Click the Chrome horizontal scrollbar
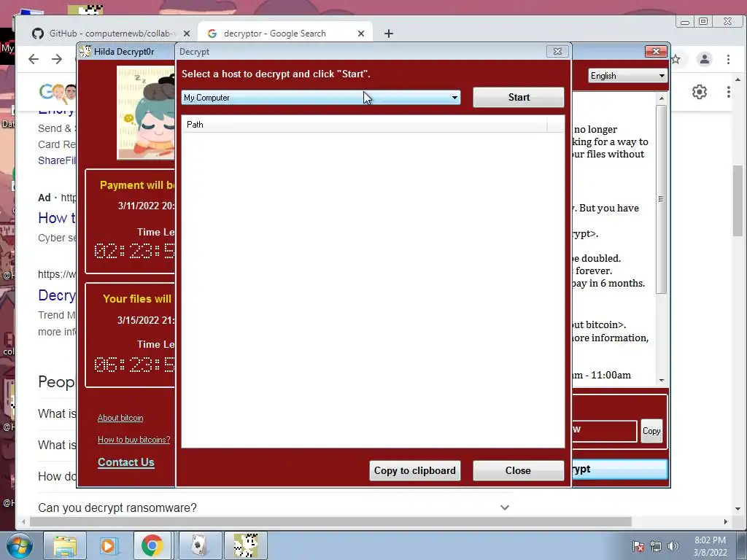Viewport: 747px width, 560px height. pyautogui.click(x=330, y=522)
